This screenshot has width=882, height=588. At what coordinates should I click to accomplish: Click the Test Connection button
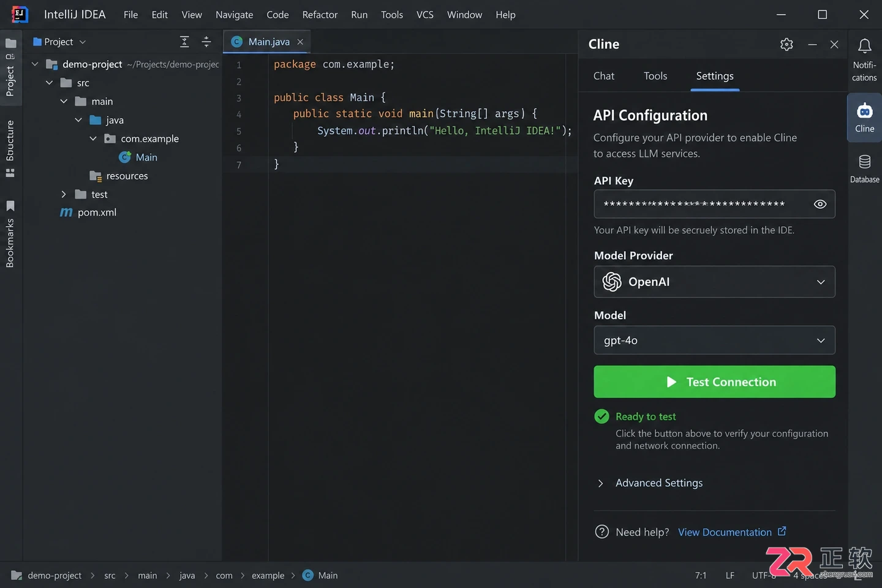pos(714,382)
